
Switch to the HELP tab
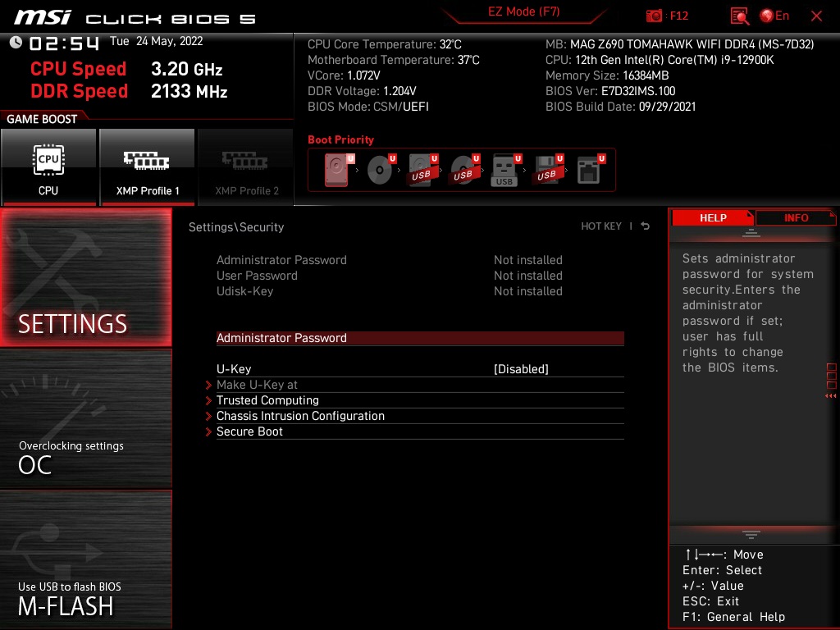[x=713, y=217]
